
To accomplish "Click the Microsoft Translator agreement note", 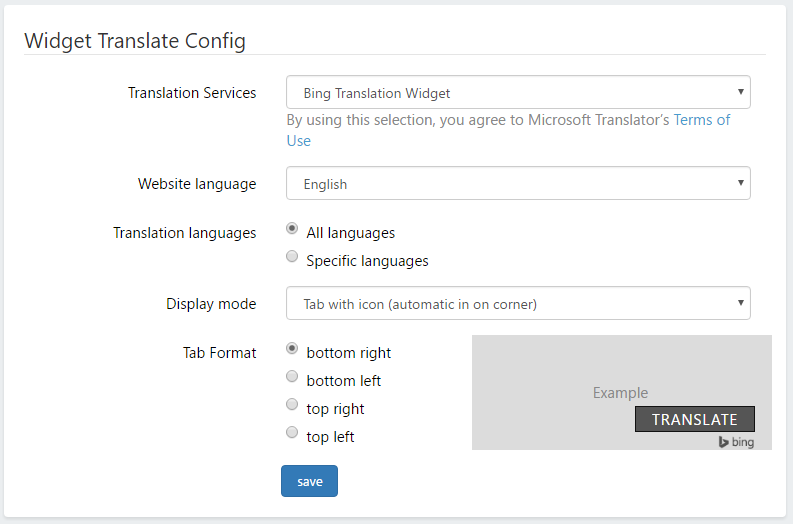I will pyautogui.click(x=508, y=130).
